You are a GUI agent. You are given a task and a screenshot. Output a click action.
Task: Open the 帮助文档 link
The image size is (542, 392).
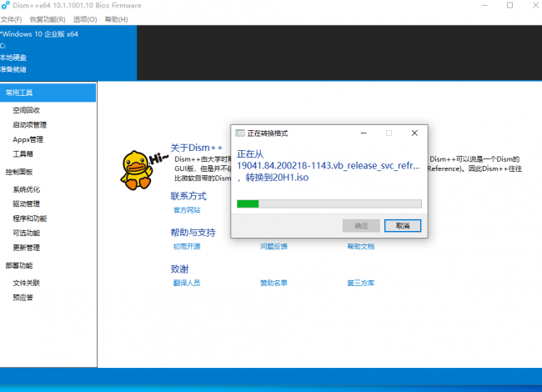[360, 247]
